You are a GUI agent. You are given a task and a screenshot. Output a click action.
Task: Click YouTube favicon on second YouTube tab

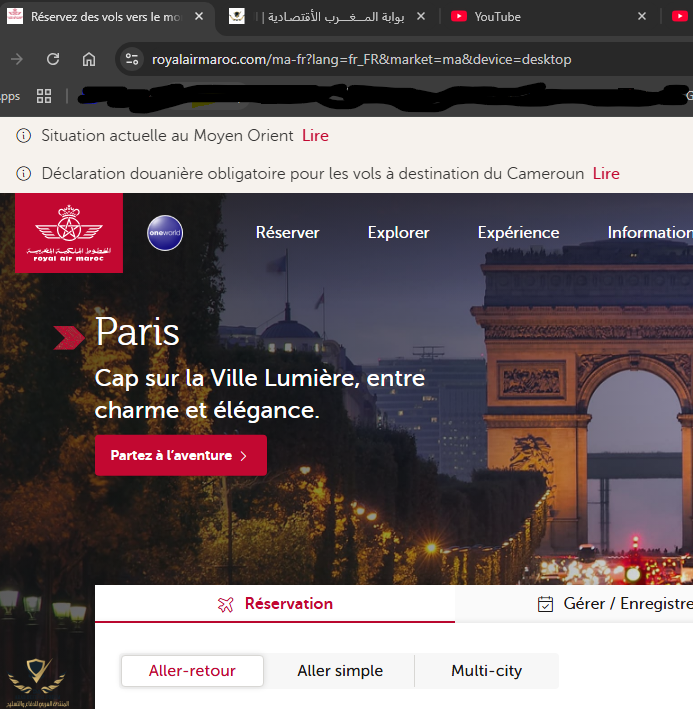point(680,17)
